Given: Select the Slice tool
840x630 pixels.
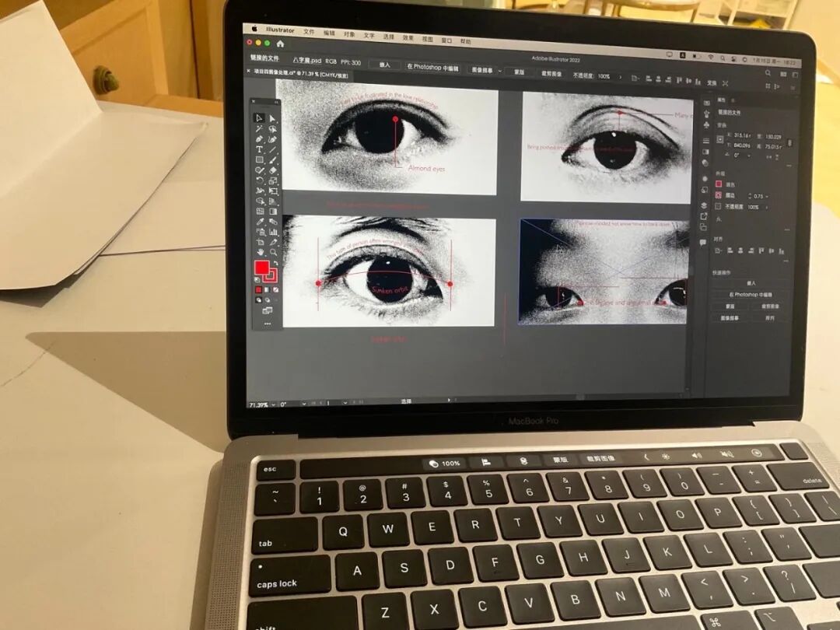Looking at the screenshot, I should coord(273,242).
